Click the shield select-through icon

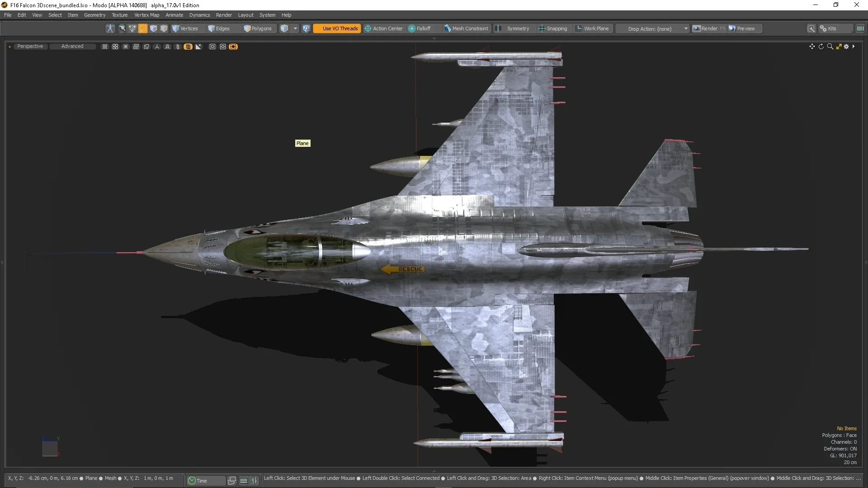(x=306, y=28)
